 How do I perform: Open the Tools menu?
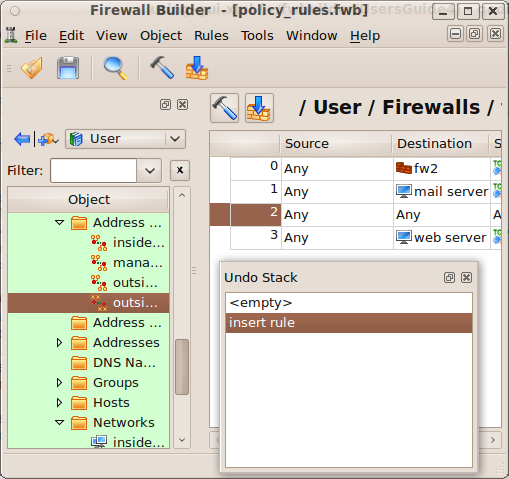(x=257, y=35)
